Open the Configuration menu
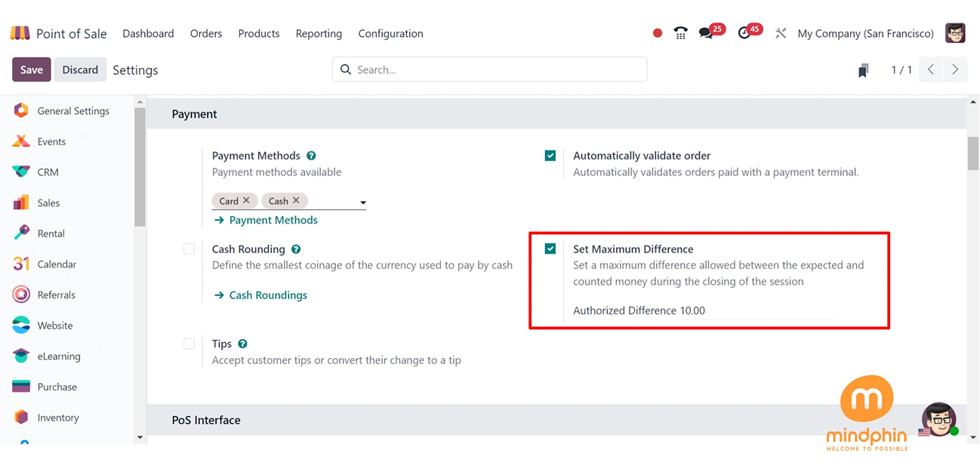 click(x=390, y=33)
